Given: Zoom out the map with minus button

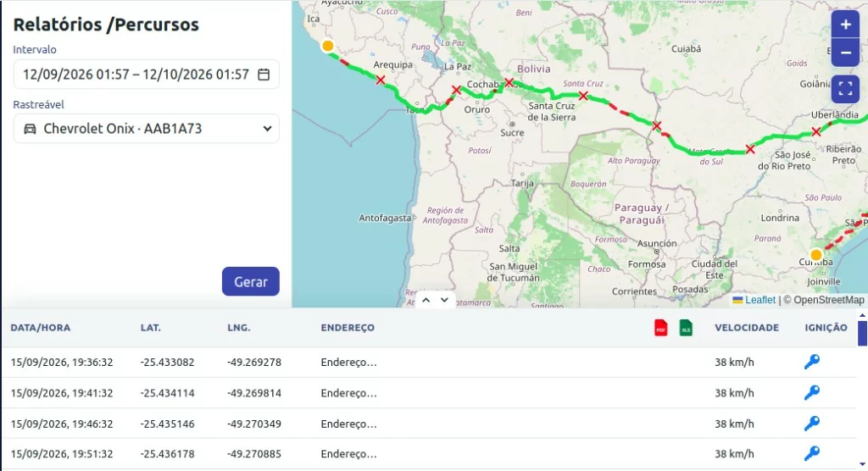Looking at the screenshot, I should [x=845, y=53].
